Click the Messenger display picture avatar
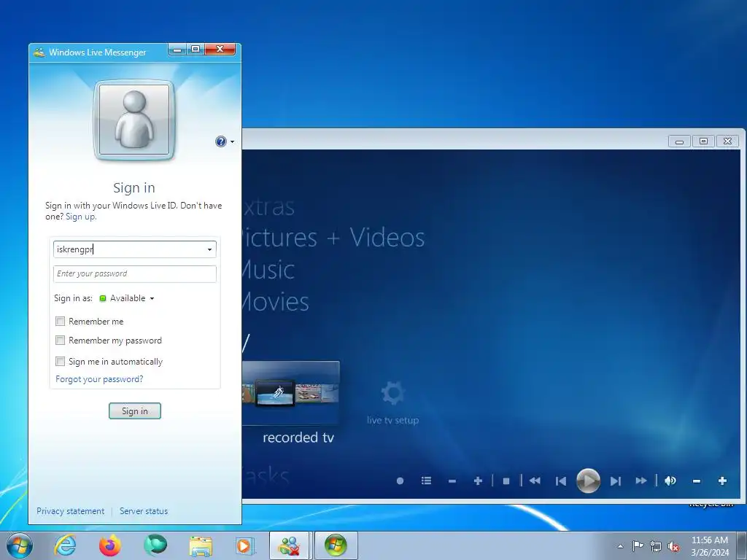 134,120
